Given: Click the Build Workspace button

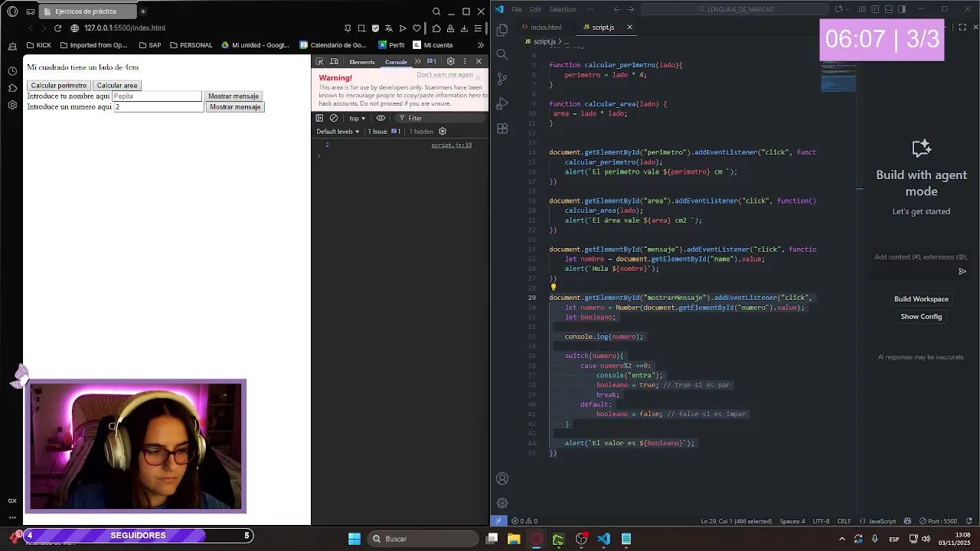Looking at the screenshot, I should (x=921, y=299).
